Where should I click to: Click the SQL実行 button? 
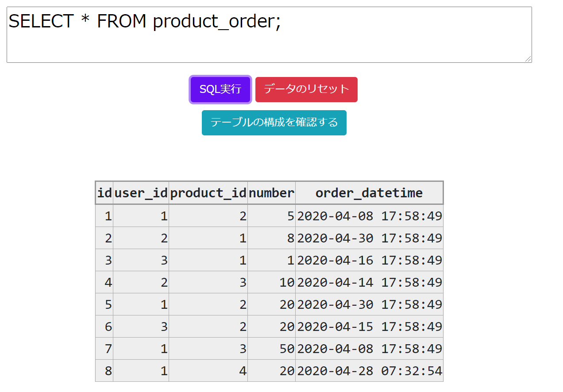220,89
